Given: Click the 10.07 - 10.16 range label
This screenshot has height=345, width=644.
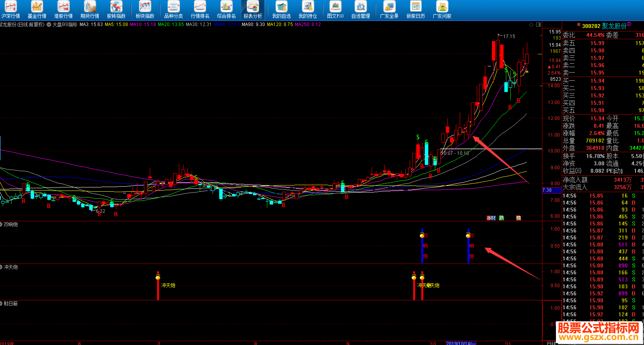Looking at the screenshot, I should tap(455, 153).
